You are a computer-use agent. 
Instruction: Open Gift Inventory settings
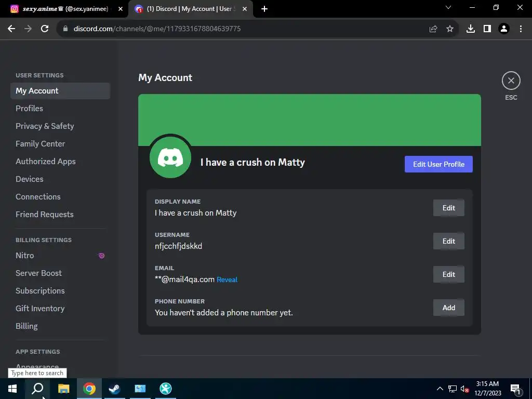[60, 309]
